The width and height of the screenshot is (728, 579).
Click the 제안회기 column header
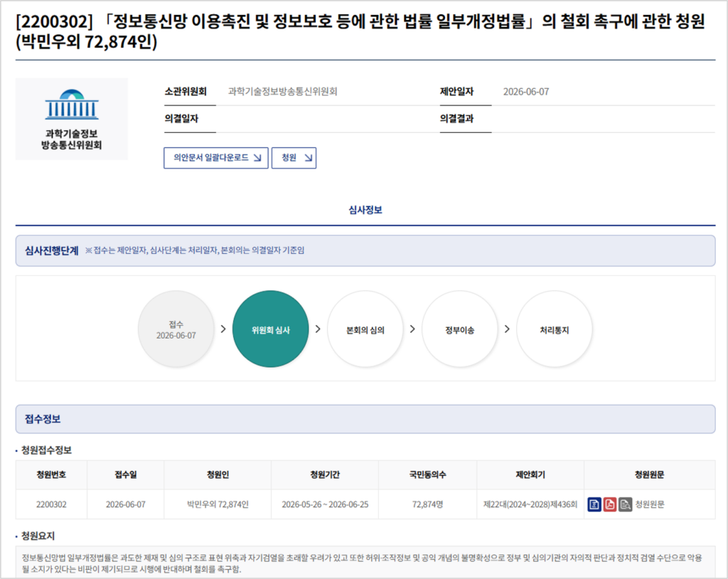[530, 474]
